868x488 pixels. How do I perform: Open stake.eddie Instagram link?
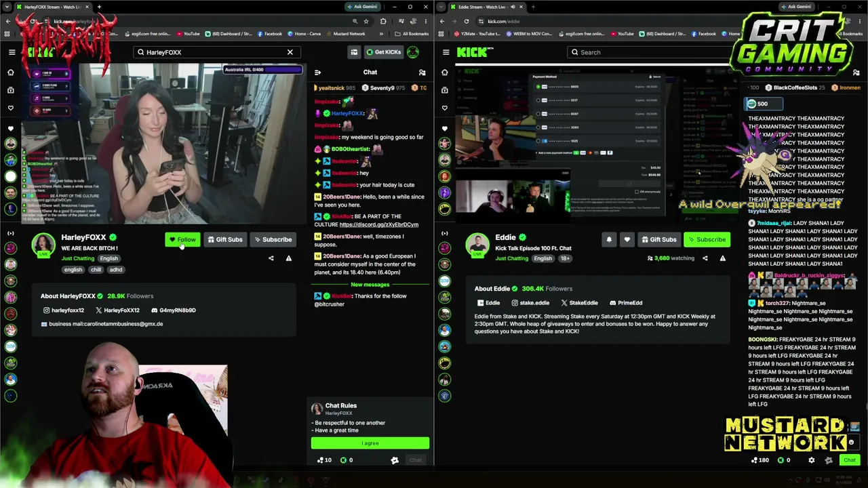click(530, 303)
